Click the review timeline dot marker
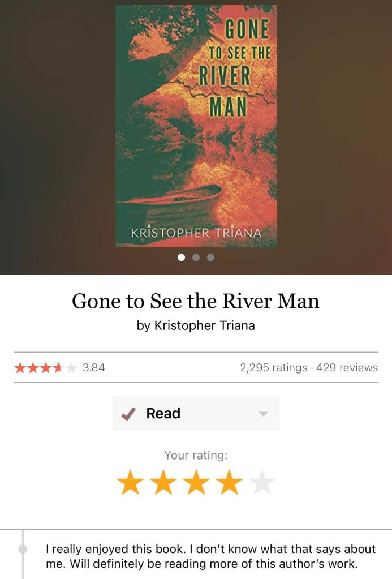The image size is (392, 579). pos(23,549)
